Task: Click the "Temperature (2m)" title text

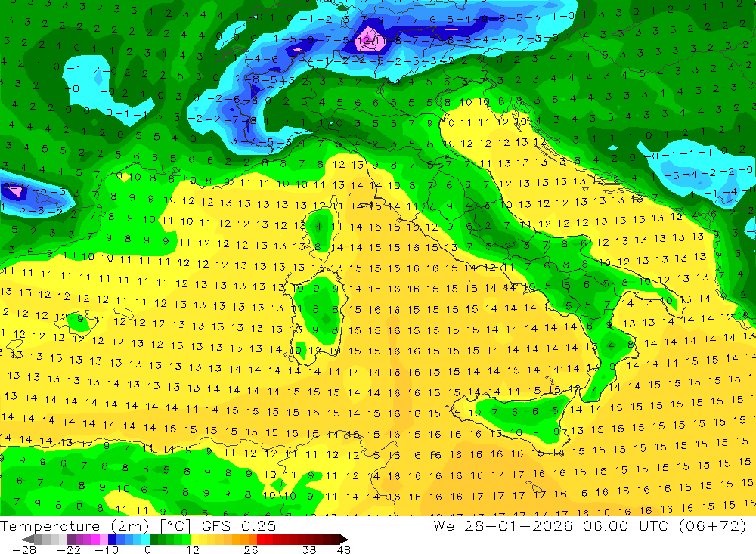Action: [x=75, y=526]
